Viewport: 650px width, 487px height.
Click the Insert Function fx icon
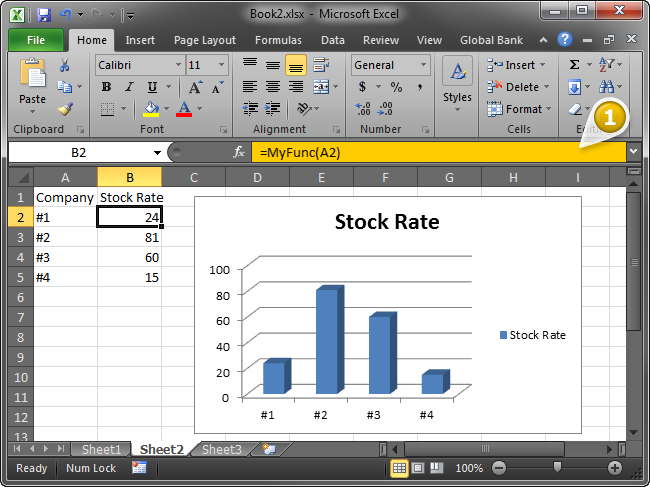click(239, 152)
